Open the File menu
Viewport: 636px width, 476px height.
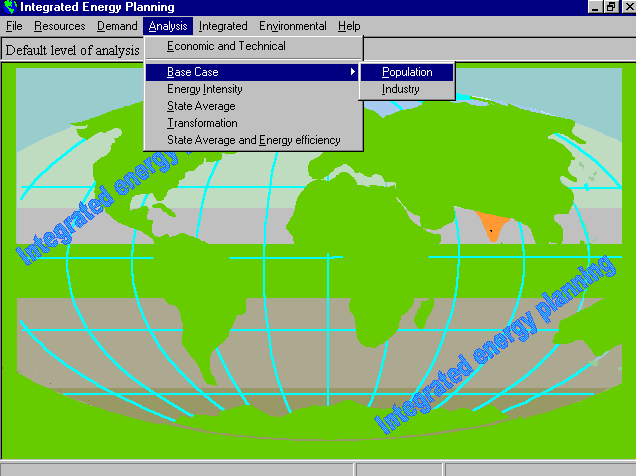[x=14, y=26]
